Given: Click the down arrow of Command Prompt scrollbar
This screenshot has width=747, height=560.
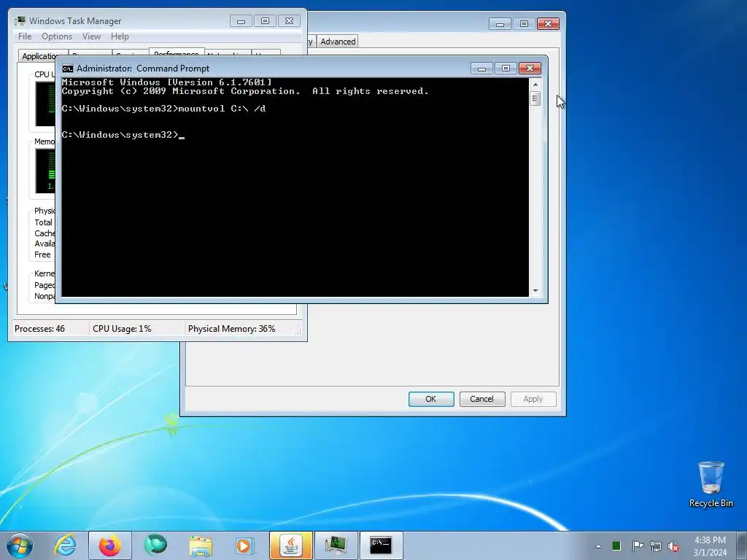Looking at the screenshot, I should pyautogui.click(x=535, y=290).
